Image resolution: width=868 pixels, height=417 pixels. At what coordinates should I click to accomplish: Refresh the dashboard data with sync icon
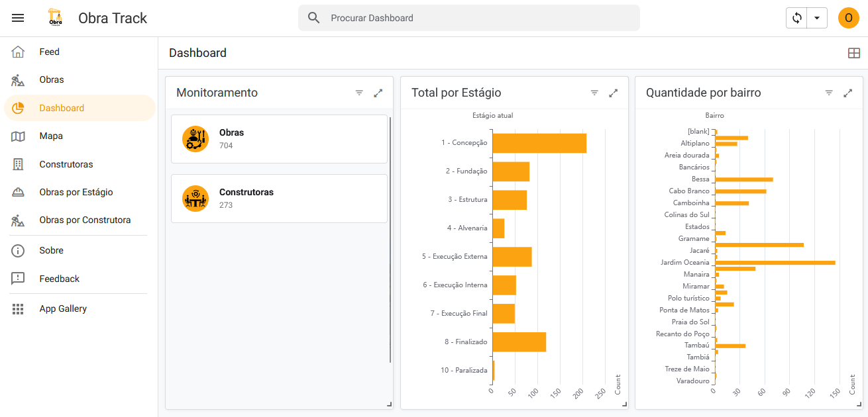coord(796,18)
